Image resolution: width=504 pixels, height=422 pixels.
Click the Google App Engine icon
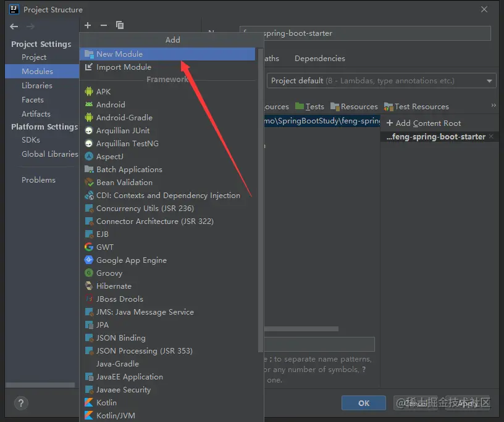tap(89, 260)
